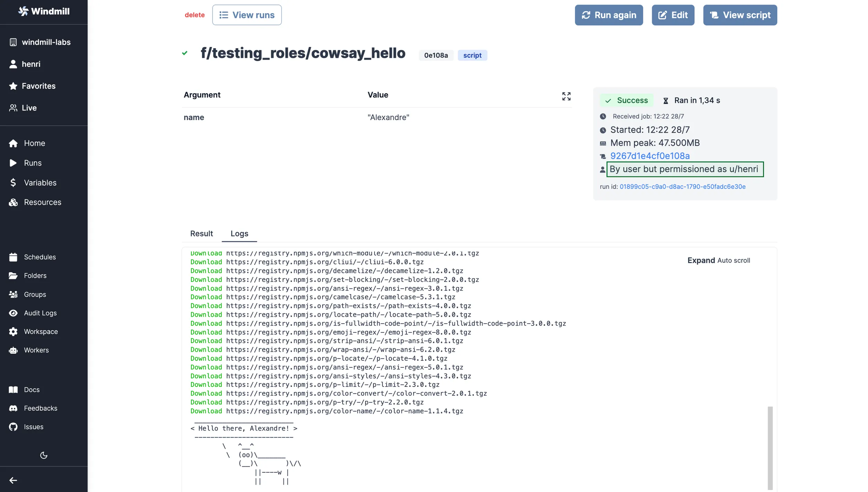Open Variables dollar icon
The height and width of the screenshot is (492, 868).
[13, 183]
